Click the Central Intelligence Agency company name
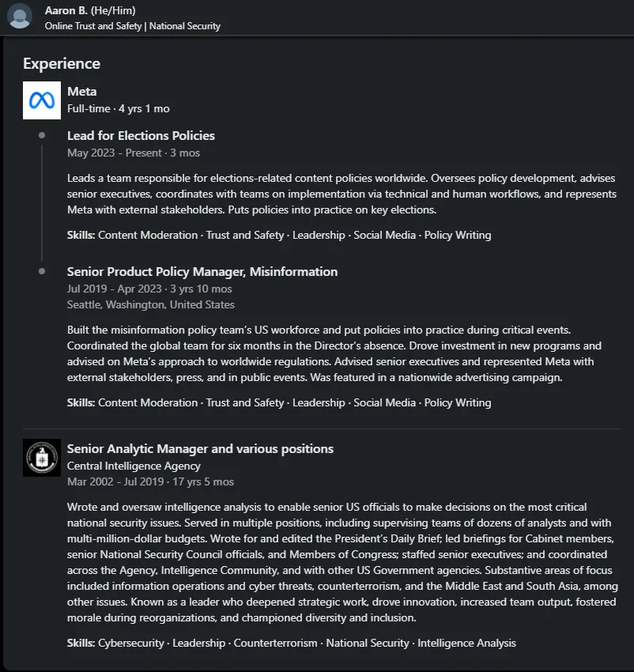This screenshot has height=672, width=634. [134, 466]
